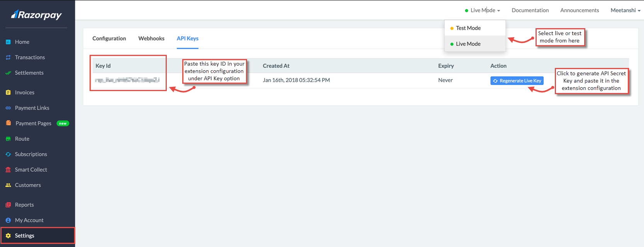The image size is (644, 247).
Task: Click the Created At column header
Action: coord(276,66)
